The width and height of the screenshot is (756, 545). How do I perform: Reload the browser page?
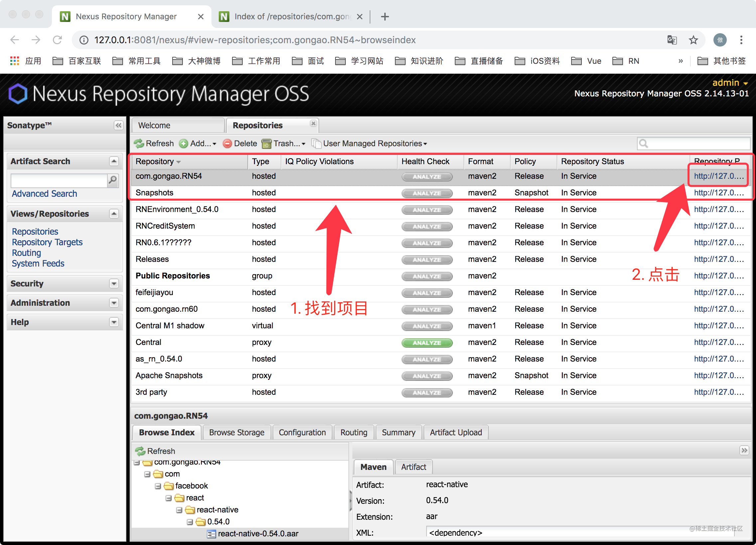(x=57, y=40)
